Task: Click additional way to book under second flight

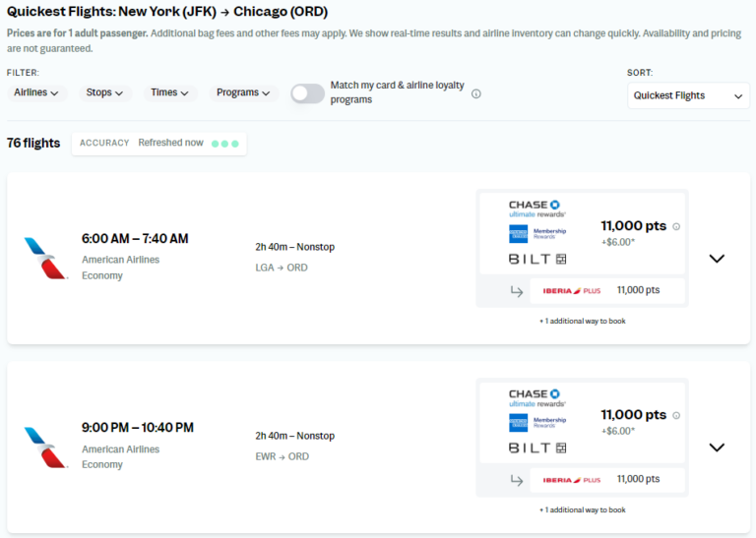Action: (x=583, y=510)
